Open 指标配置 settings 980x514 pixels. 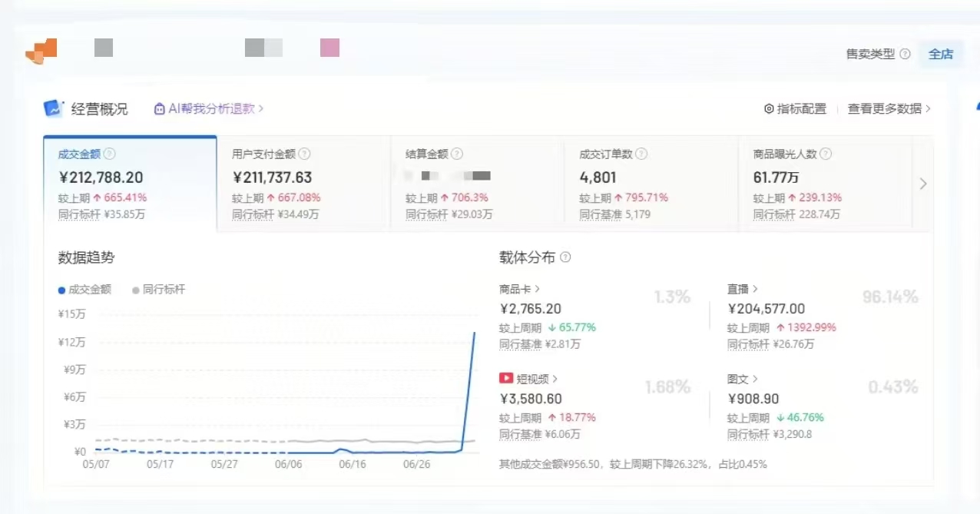click(x=795, y=109)
